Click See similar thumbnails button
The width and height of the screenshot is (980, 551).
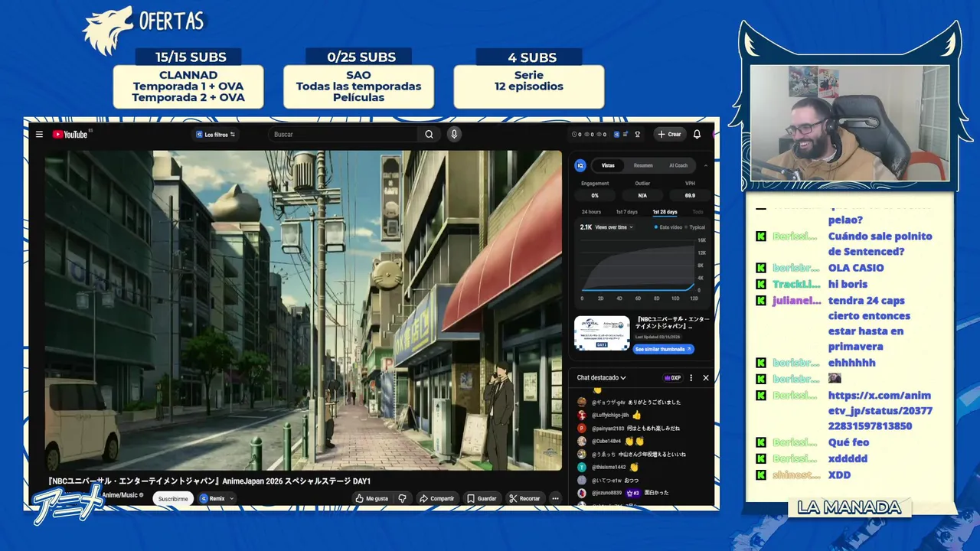(x=663, y=349)
